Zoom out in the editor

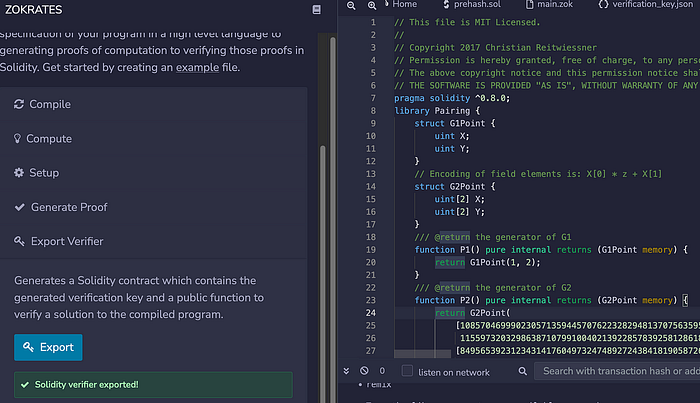[x=351, y=5]
